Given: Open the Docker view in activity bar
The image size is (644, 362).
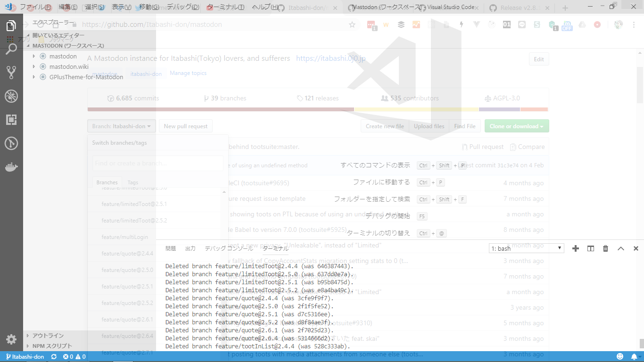Looking at the screenshot, I should coord(11,167).
